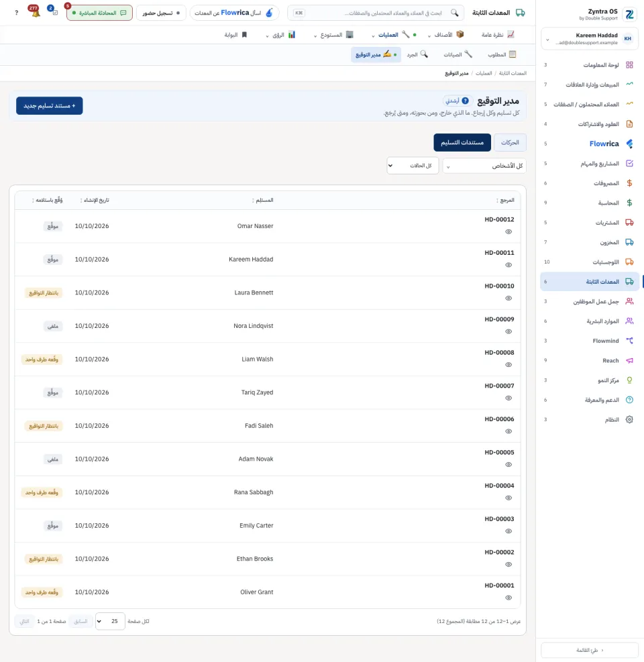Click the أرشدني guide help badge
The width and height of the screenshot is (644, 662).
point(457,101)
